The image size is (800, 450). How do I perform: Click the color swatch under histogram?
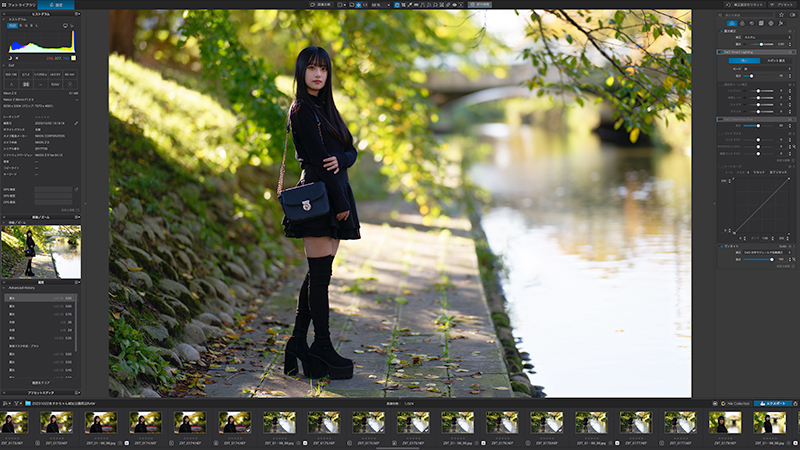[x=73, y=58]
